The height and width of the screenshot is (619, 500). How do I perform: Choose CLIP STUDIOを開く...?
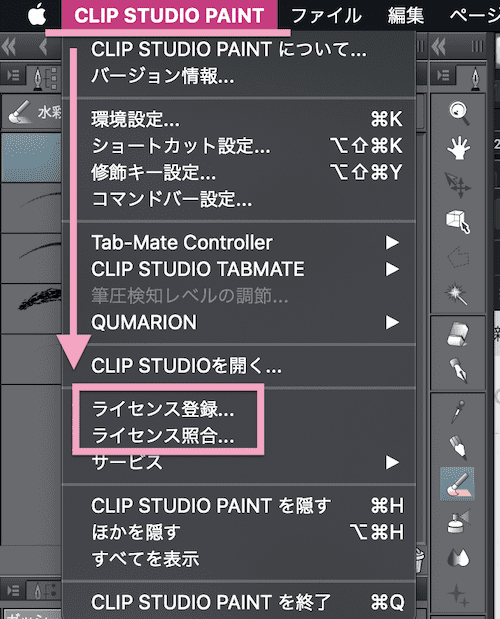point(238,366)
